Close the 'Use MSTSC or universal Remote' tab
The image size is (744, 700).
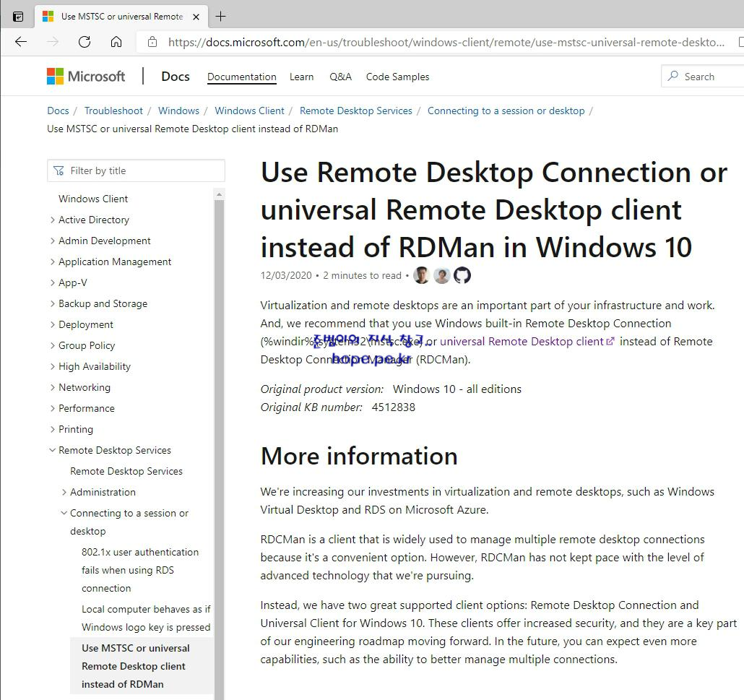(196, 17)
